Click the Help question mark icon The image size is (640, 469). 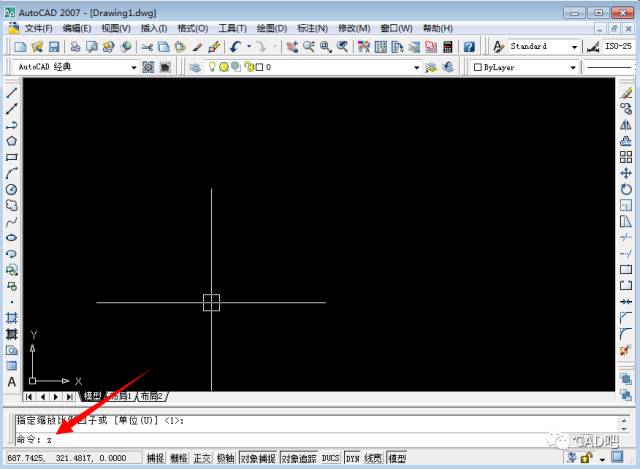pos(469,47)
